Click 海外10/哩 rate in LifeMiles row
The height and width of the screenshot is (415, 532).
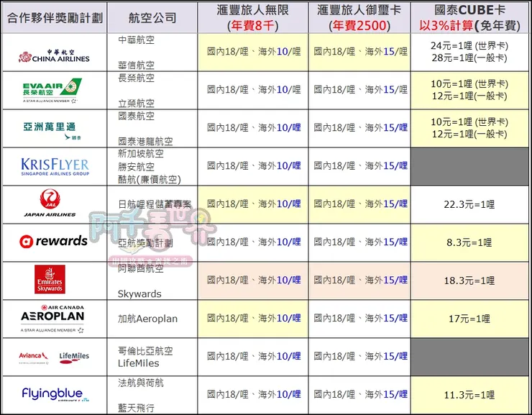[x=280, y=356]
